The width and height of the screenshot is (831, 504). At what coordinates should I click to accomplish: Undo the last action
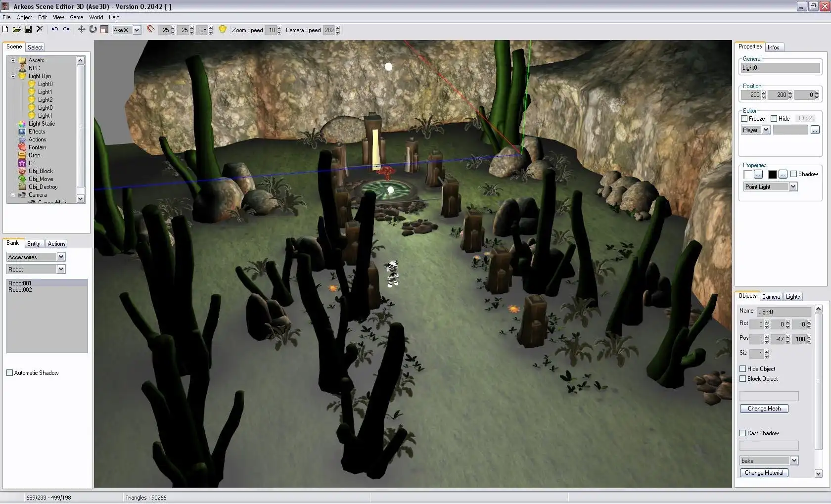[x=55, y=30]
